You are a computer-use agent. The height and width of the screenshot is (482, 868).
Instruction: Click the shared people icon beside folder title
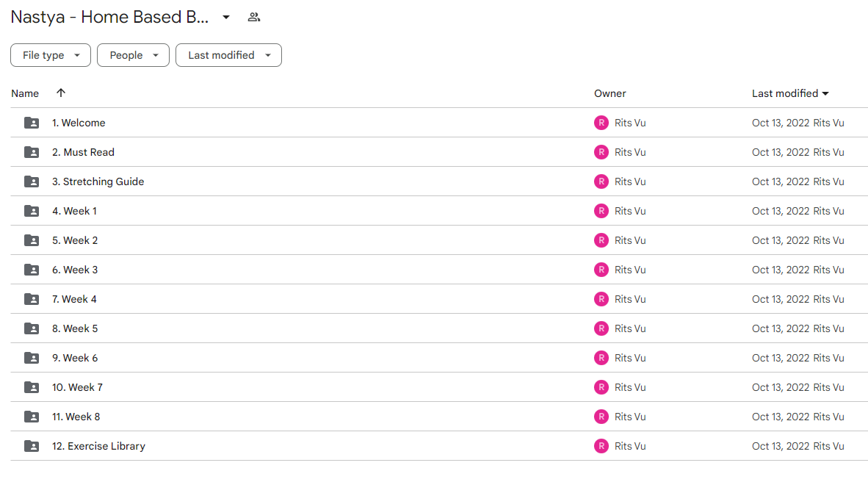coord(253,17)
